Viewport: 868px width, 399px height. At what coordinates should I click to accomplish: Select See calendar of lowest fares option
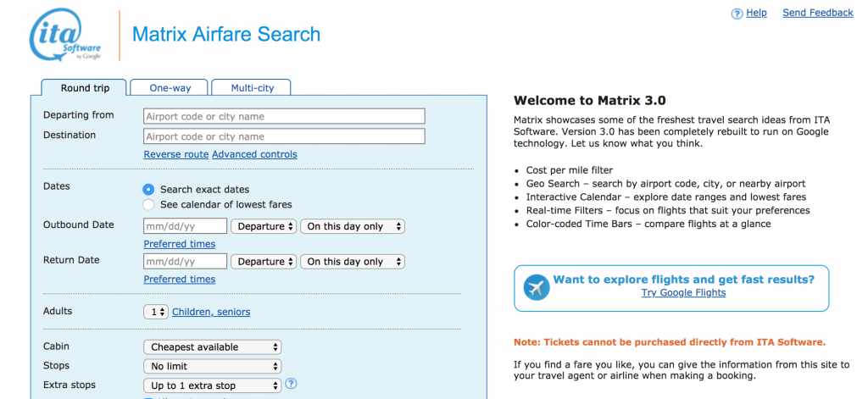(x=148, y=205)
